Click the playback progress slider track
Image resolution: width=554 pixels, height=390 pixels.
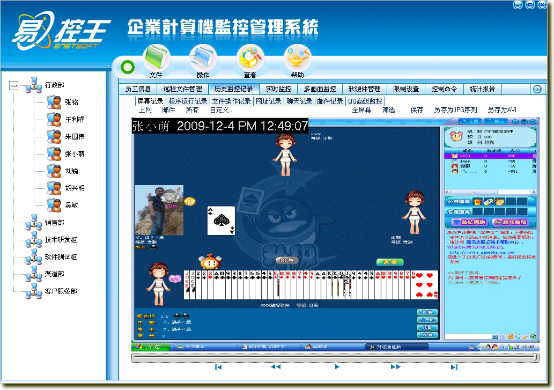[x=335, y=358]
